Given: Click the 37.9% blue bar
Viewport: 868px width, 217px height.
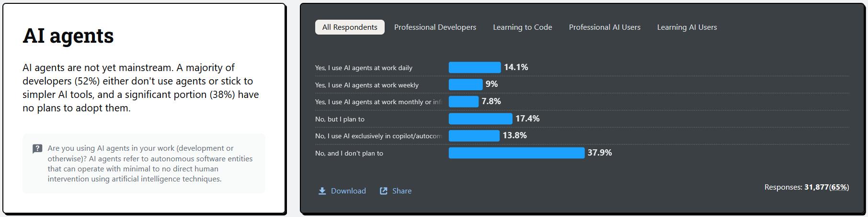Looking at the screenshot, I should click(x=516, y=153).
